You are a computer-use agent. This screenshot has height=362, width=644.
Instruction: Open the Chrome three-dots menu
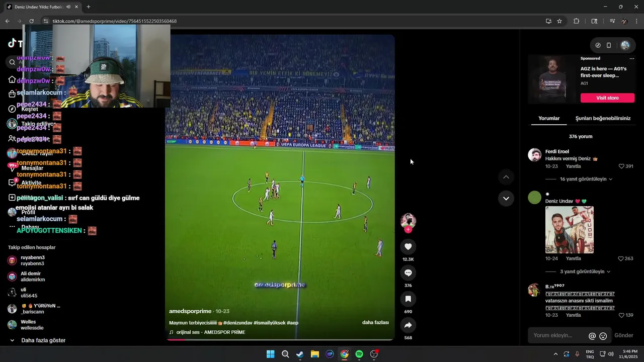[x=637, y=21]
